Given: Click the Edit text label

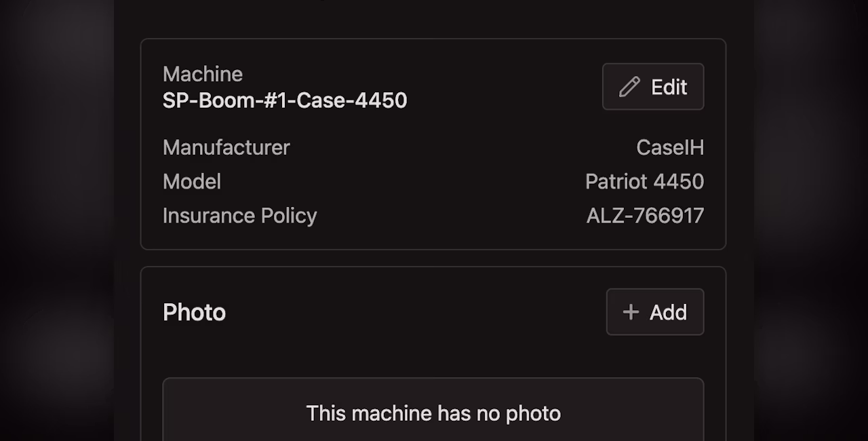Looking at the screenshot, I should (x=669, y=87).
